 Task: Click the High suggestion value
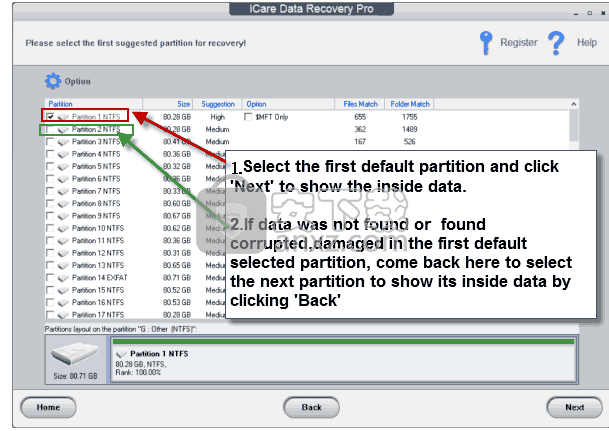click(218, 117)
